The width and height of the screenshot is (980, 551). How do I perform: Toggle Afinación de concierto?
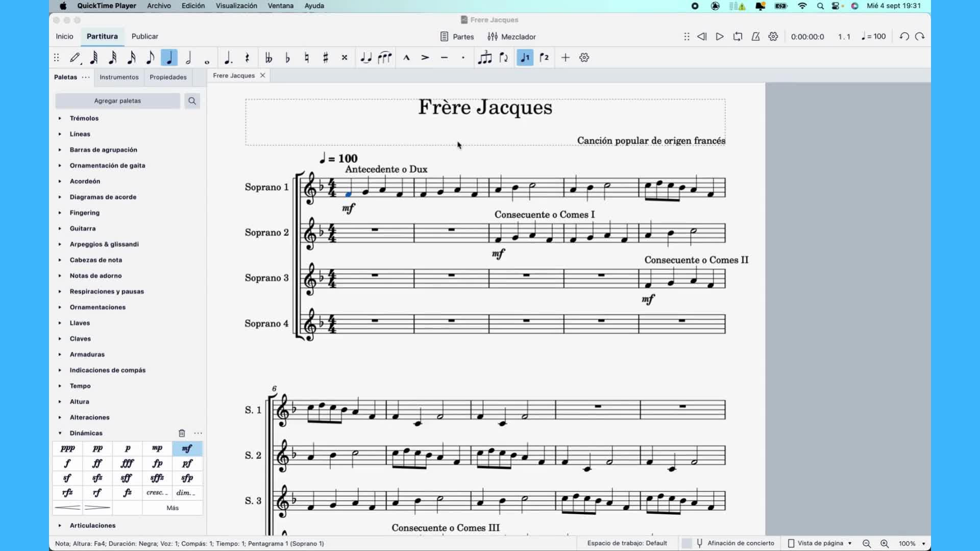pyautogui.click(x=735, y=543)
